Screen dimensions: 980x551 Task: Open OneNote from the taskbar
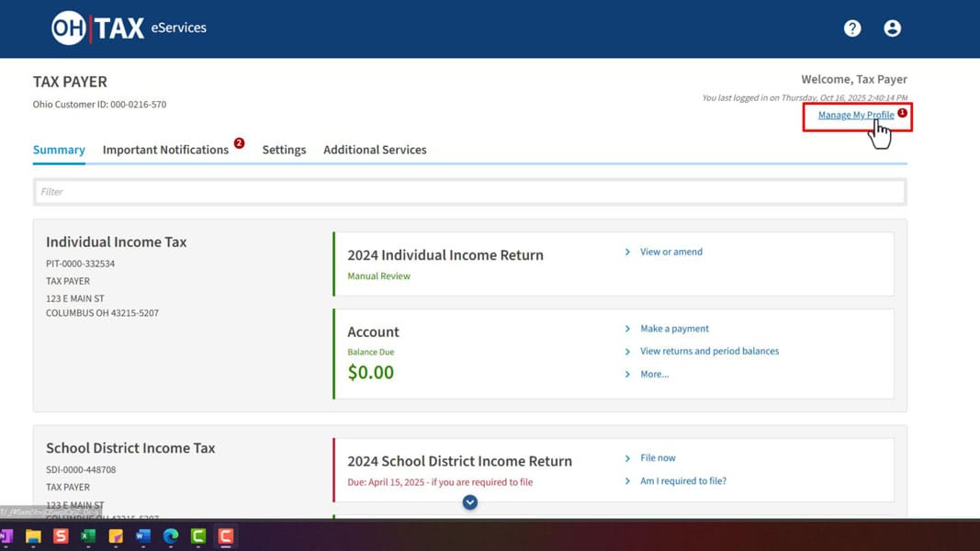click(6, 536)
